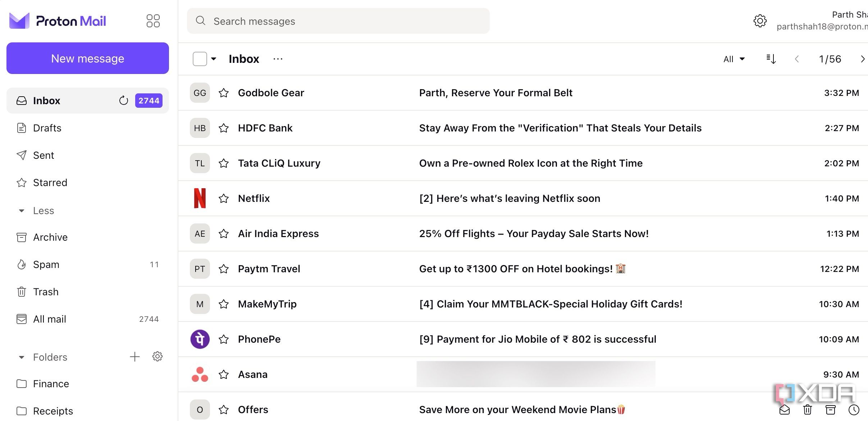Go to the next page of messages
This screenshot has height=421, width=868.
click(862, 59)
